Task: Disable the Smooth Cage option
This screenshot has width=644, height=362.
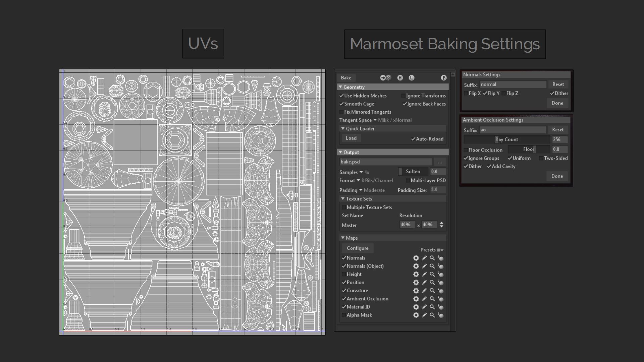Action: pyautogui.click(x=342, y=104)
